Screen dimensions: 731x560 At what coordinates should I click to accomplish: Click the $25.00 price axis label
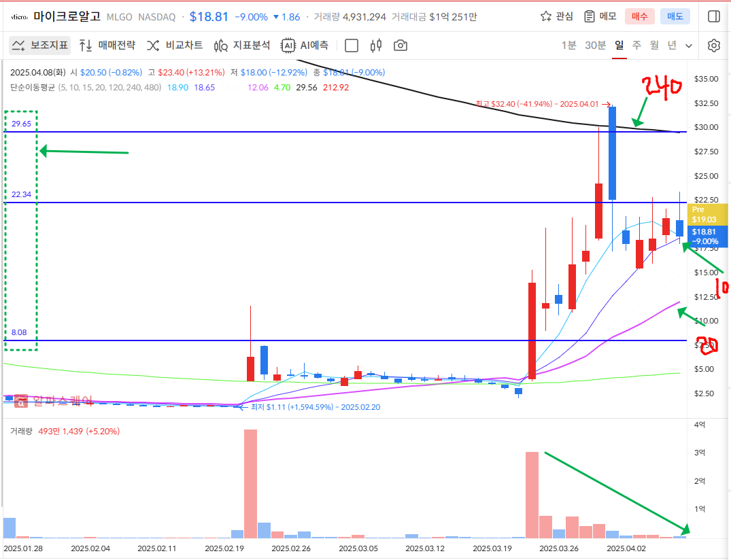click(x=707, y=176)
